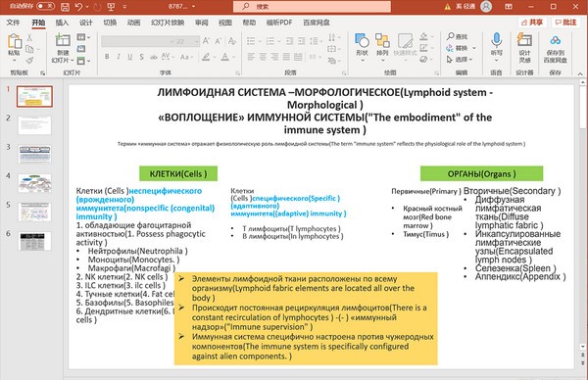
Task: Toggle Italic formatting button
Action: click(x=119, y=57)
